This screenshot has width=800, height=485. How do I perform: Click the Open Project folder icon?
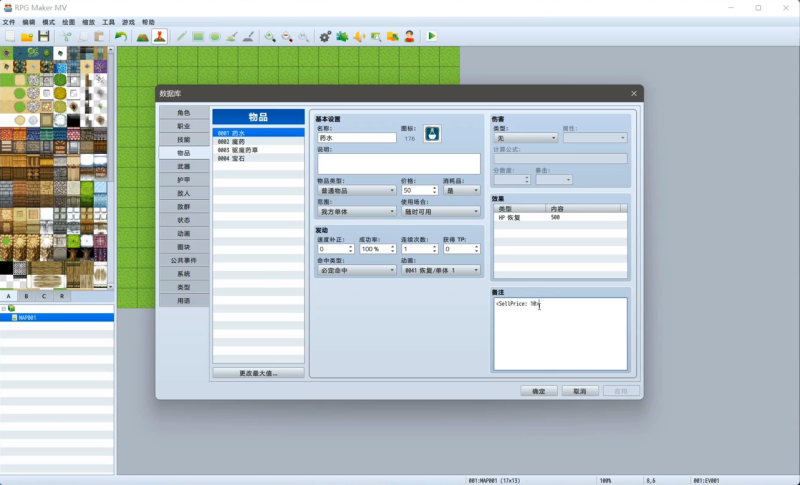pos(27,36)
